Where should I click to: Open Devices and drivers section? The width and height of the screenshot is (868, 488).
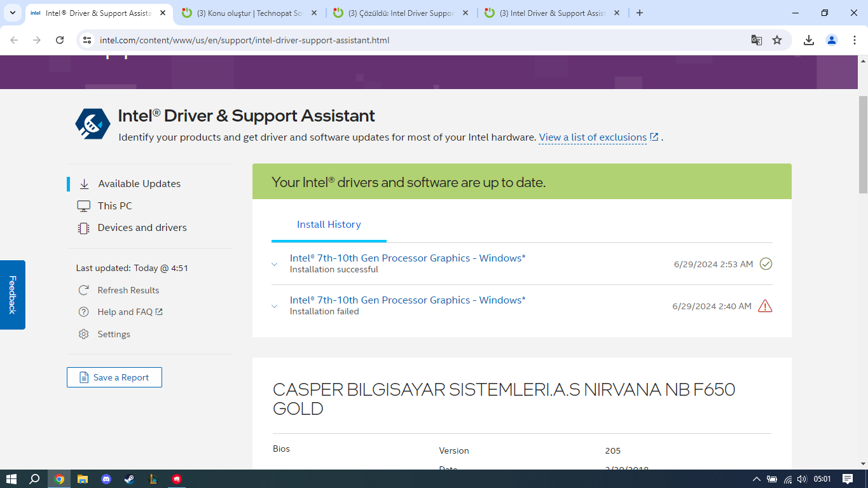142,228
